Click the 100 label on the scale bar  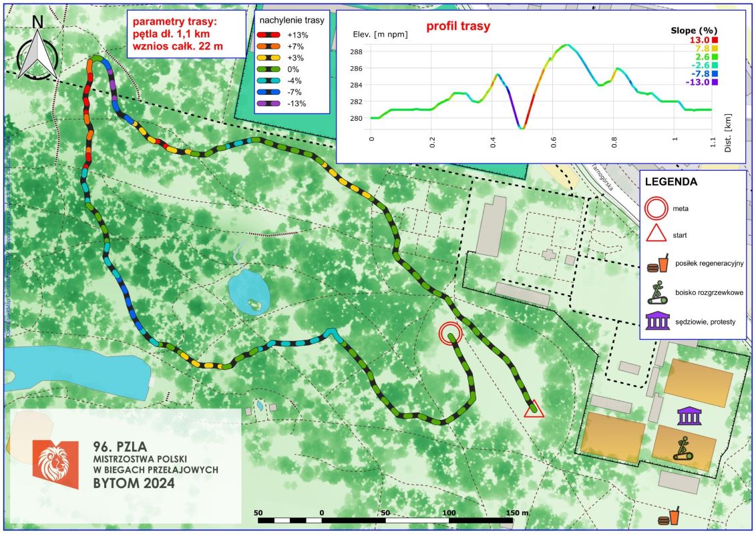[x=449, y=512]
